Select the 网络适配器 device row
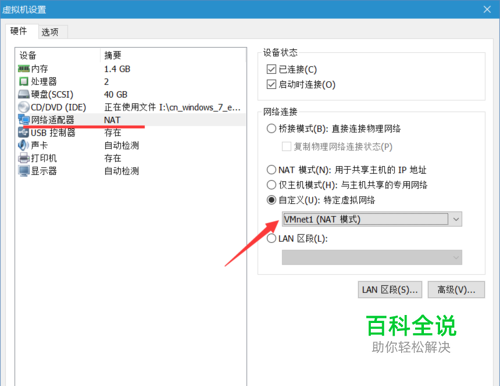The height and width of the screenshot is (386, 500). coord(131,120)
